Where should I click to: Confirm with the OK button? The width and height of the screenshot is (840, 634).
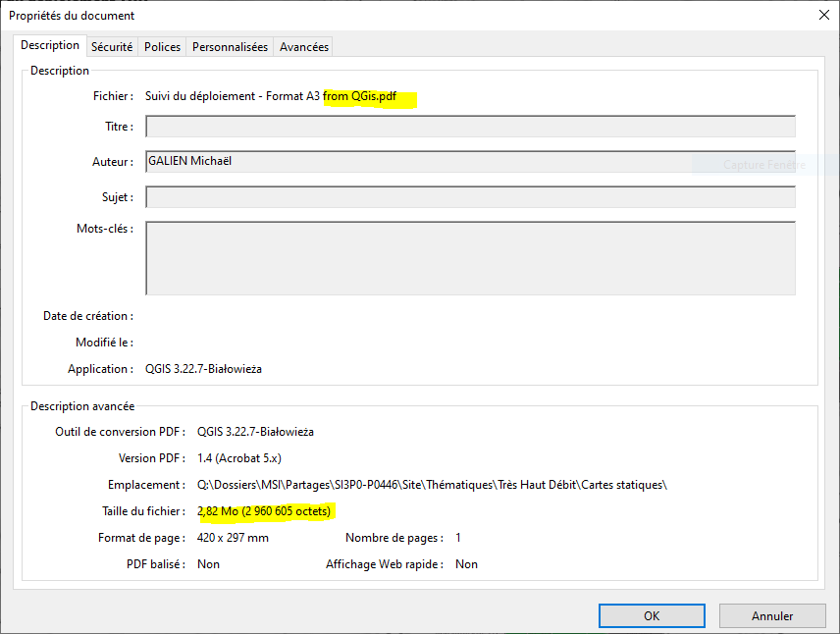coord(651,615)
